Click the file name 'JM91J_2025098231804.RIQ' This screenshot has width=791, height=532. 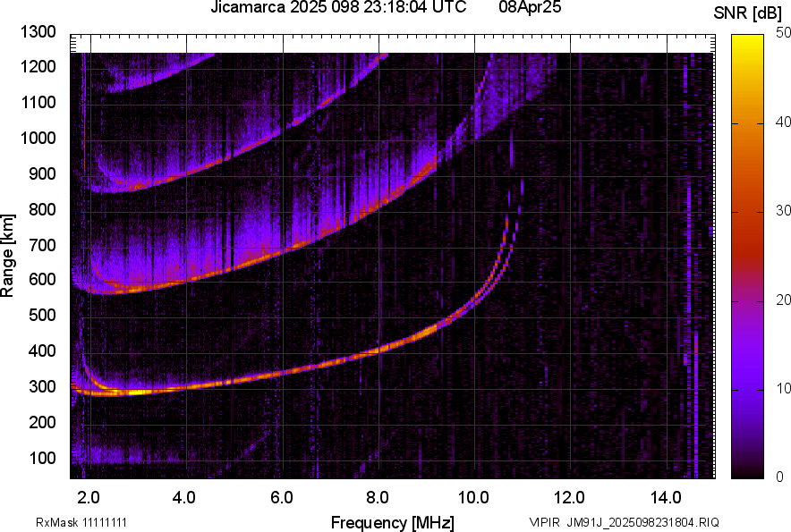pyautogui.click(x=642, y=522)
